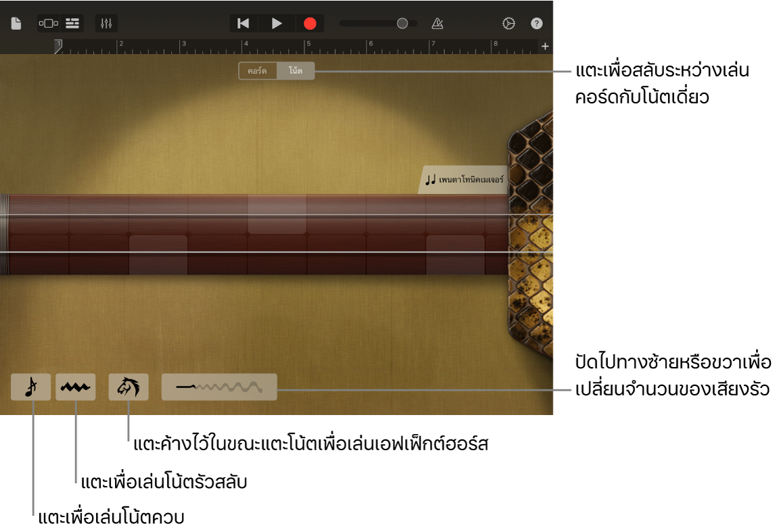Screen dimensions: 779x532
Task: Tap grace note button
Action: click(x=31, y=387)
